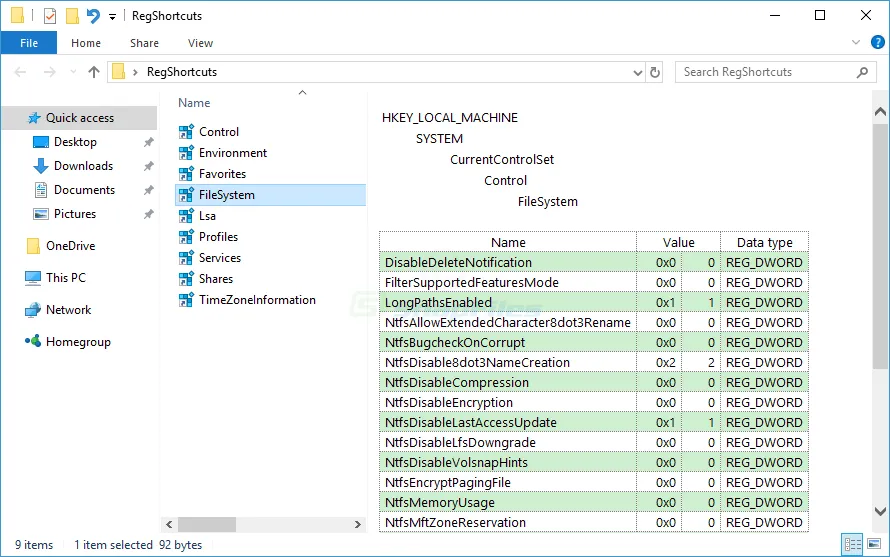Open Downloads from the navigation pane
890x557 pixels.
pyautogui.click(x=83, y=166)
